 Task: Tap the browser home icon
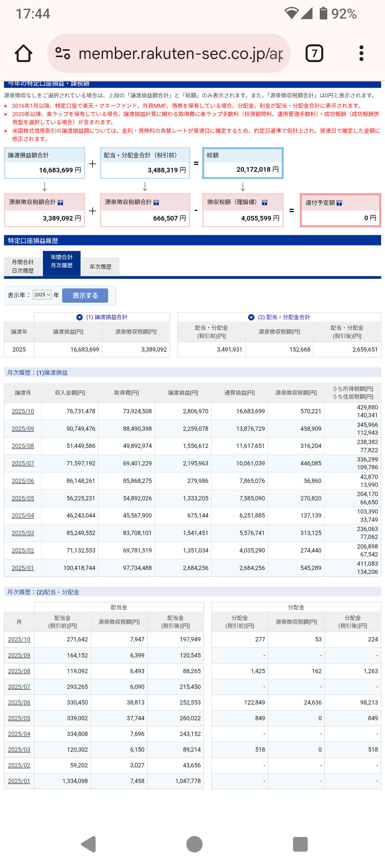tap(24, 54)
